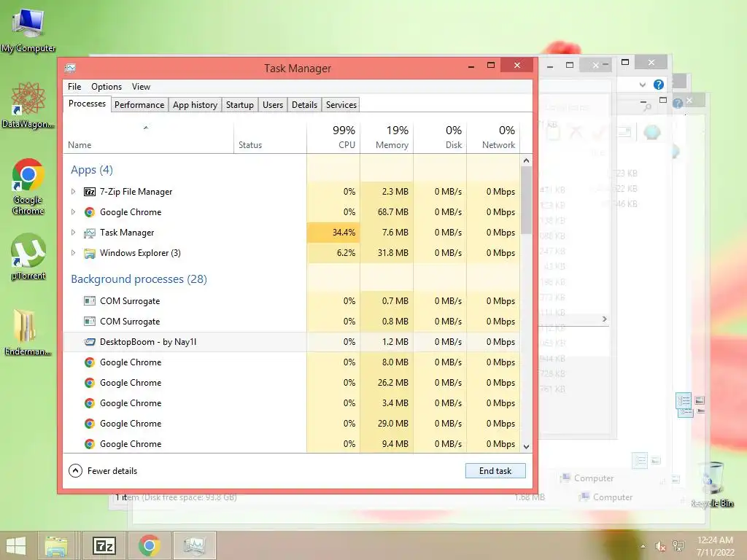
Task: Click the Windows Start button
Action: pos(16,545)
